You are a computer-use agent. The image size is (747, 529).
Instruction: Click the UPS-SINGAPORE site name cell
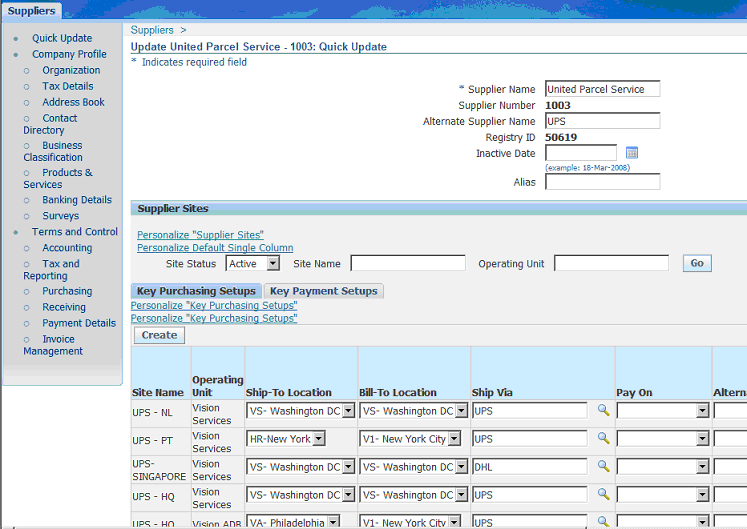click(159, 470)
